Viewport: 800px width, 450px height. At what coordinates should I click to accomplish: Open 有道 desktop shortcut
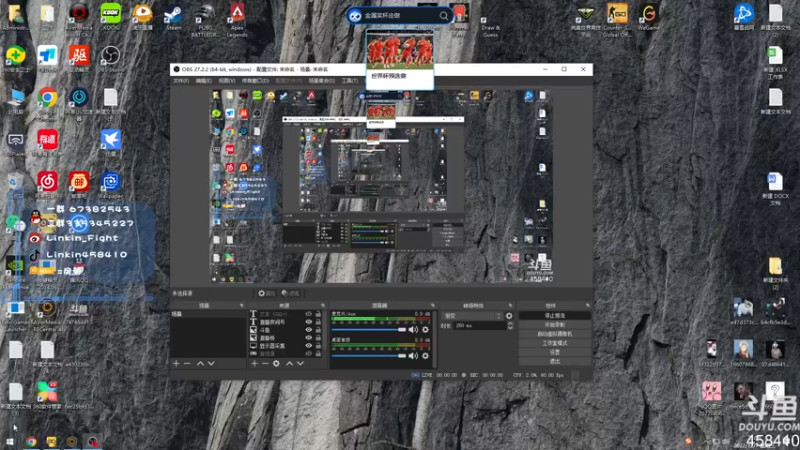tap(47, 143)
